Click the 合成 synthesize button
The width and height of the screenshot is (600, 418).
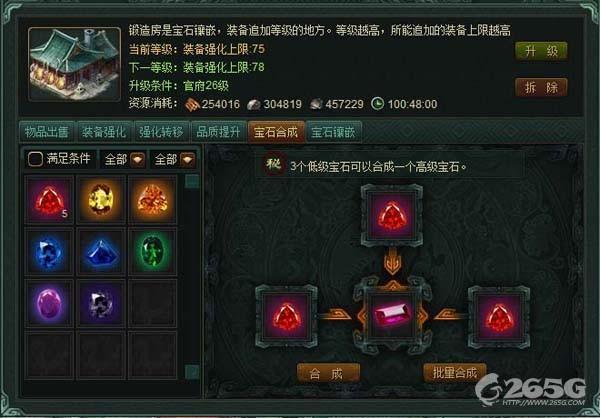(328, 373)
